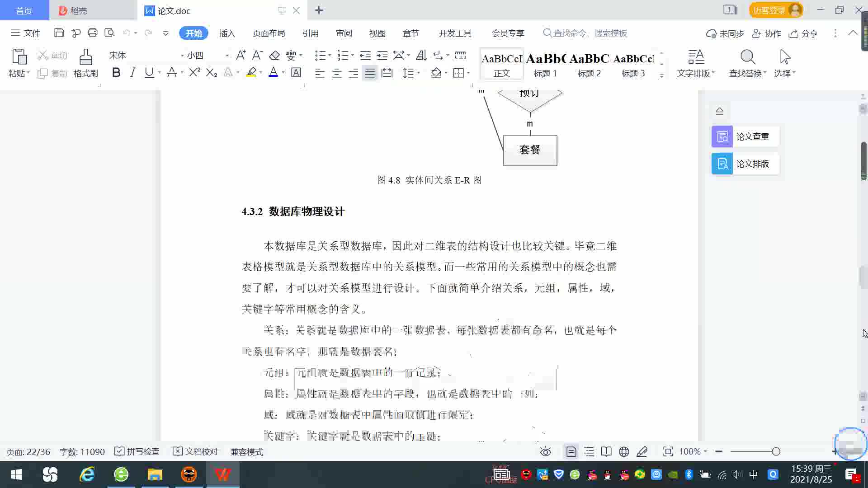
Task: Toggle document proofreading (文档校对)
Action: tap(195, 452)
